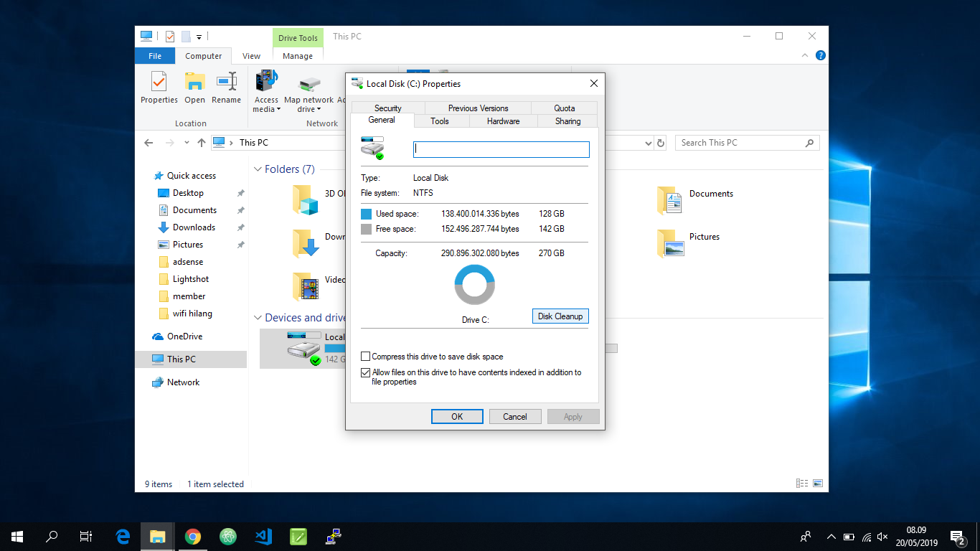This screenshot has width=980, height=551.
Task: Click the Explorer refresh button
Action: (x=661, y=143)
